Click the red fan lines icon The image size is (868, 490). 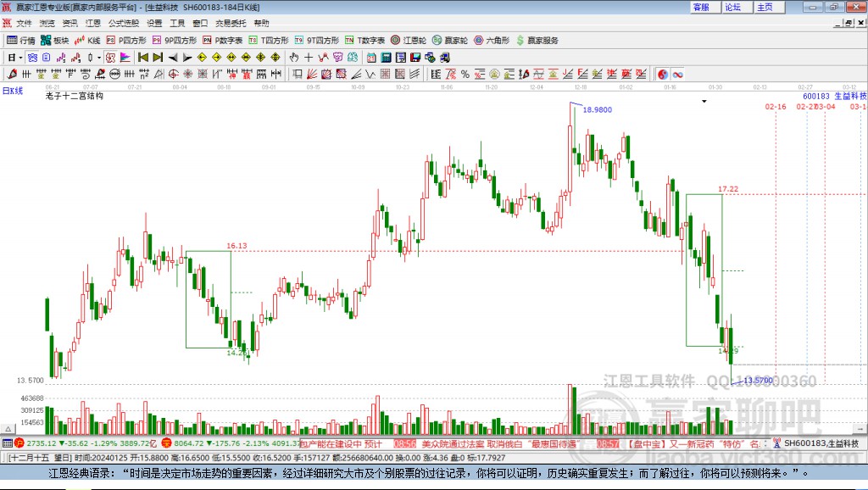point(312,75)
